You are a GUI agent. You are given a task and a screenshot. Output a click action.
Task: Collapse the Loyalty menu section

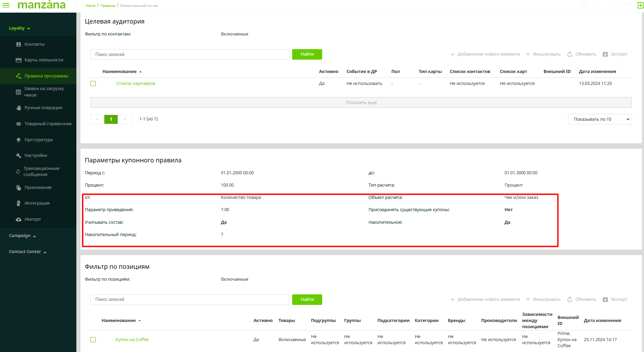(x=19, y=28)
